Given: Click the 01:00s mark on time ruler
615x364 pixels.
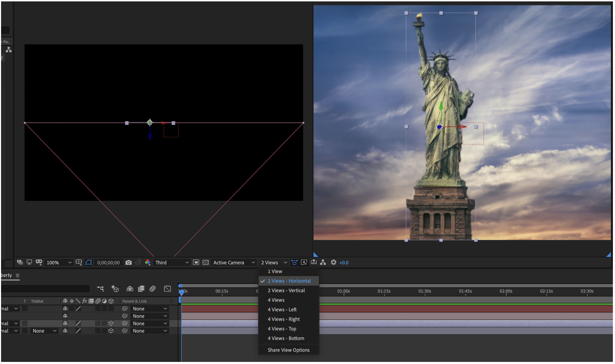Looking at the screenshot, I should [x=343, y=291].
